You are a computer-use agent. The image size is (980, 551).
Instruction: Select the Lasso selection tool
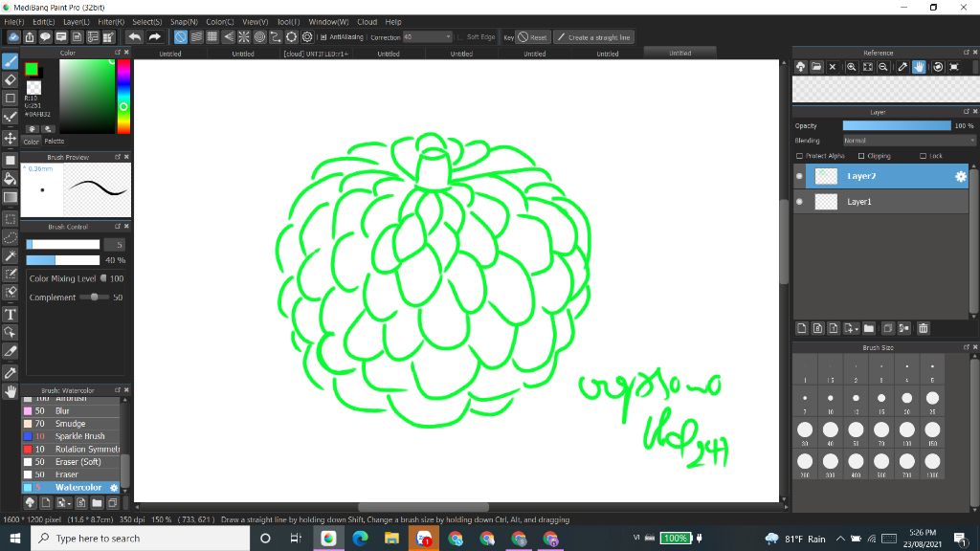tap(10, 237)
